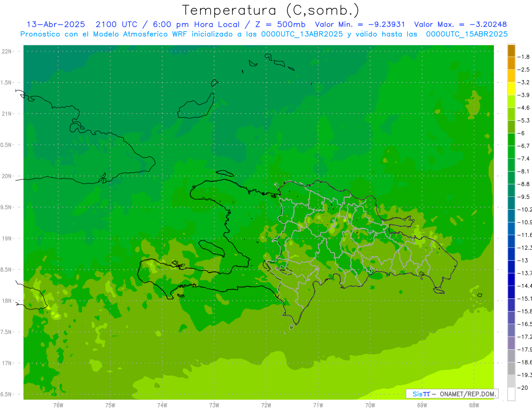Click the '20N' latitude label

point(7,176)
